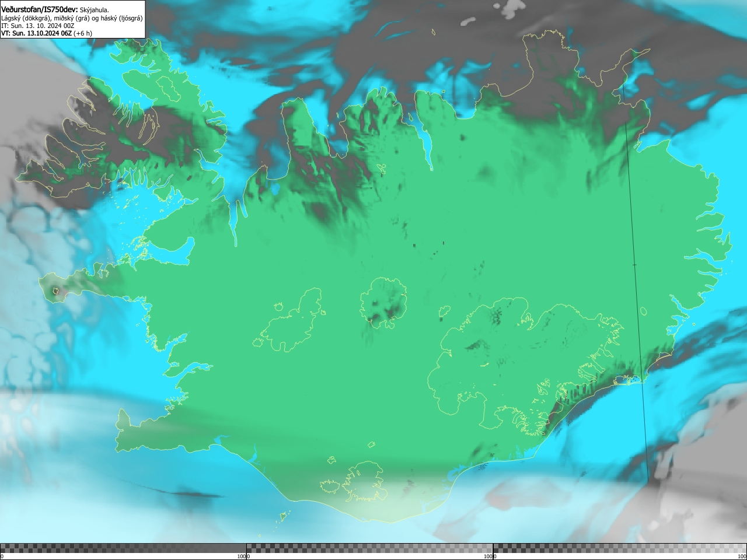
Task: Click the 'IT: Sun. 13. 10. 2024 00Z' line
Action: [37, 26]
